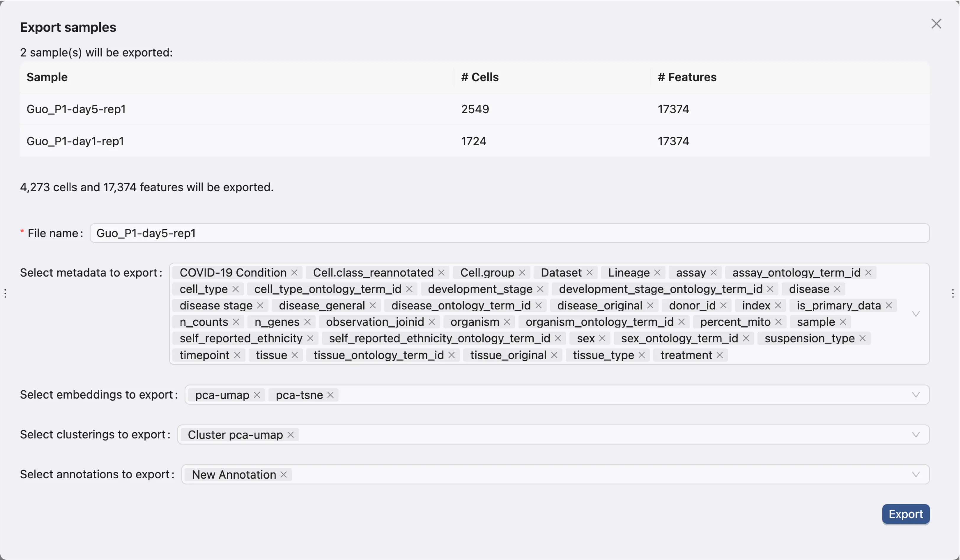Remove the Dataset metadata tag
Image resolution: width=960 pixels, height=560 pixels.
pyautogui.click(x=589, y=273)
